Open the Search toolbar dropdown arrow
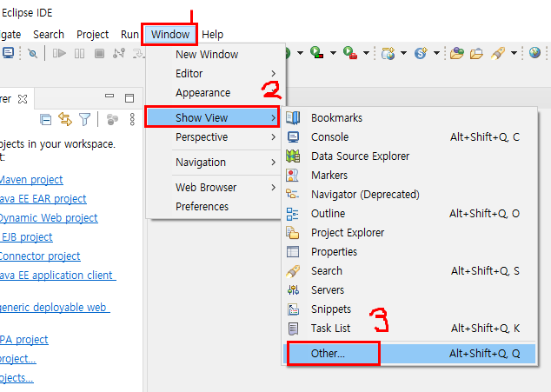The image size is (551, 392). [514, 53]
